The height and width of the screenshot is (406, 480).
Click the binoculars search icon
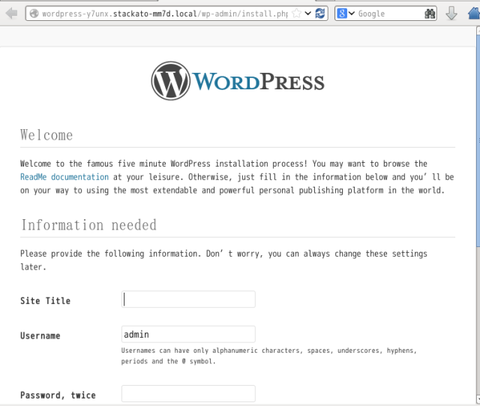pyautogui.click(x=430, y=14)
